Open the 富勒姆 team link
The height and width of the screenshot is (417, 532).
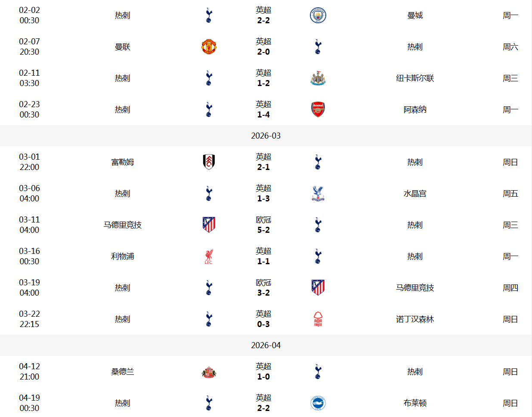(123, 162)
